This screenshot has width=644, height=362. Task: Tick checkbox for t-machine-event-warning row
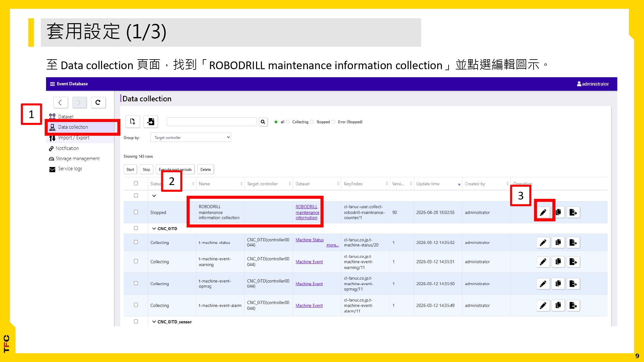coord(136,261)
